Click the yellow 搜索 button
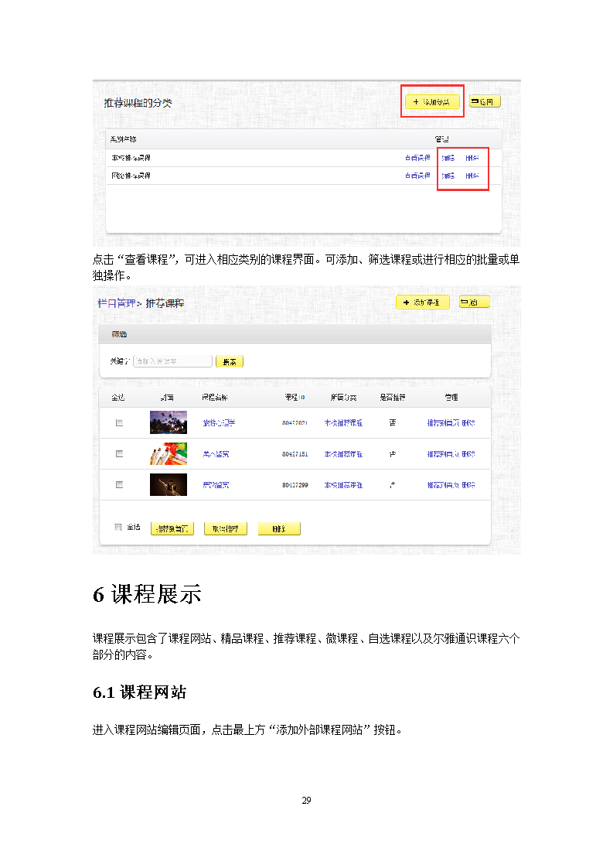This screenshot has height=868, width=613. tap(229, 361)
